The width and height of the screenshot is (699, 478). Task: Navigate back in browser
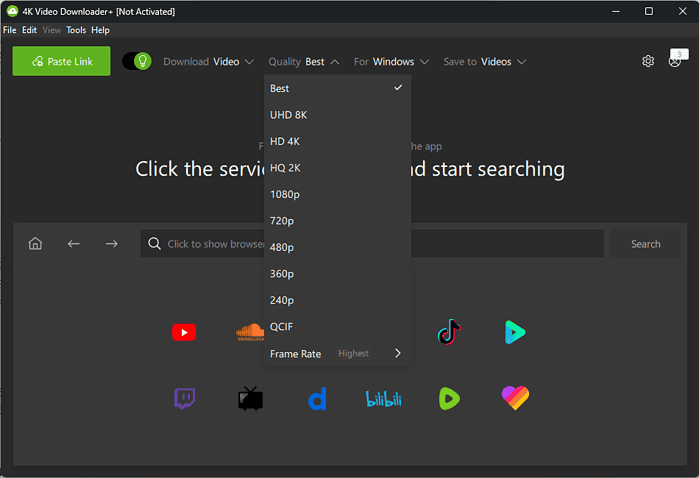click(74, 243)
